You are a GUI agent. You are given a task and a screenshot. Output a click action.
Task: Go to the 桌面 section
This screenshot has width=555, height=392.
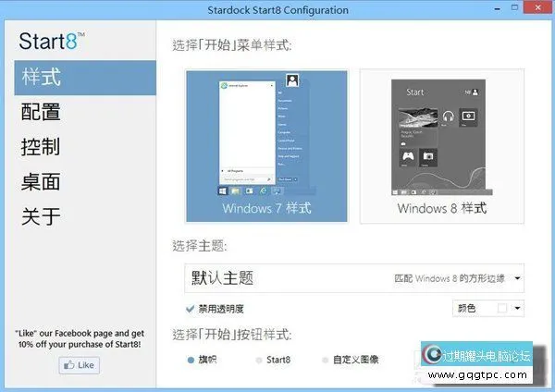[x=41, y=182]
